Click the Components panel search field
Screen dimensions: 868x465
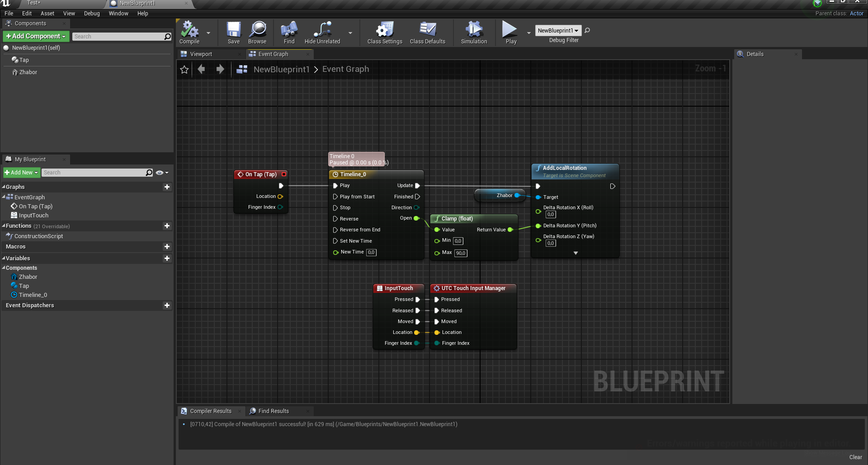click(118, 37)
